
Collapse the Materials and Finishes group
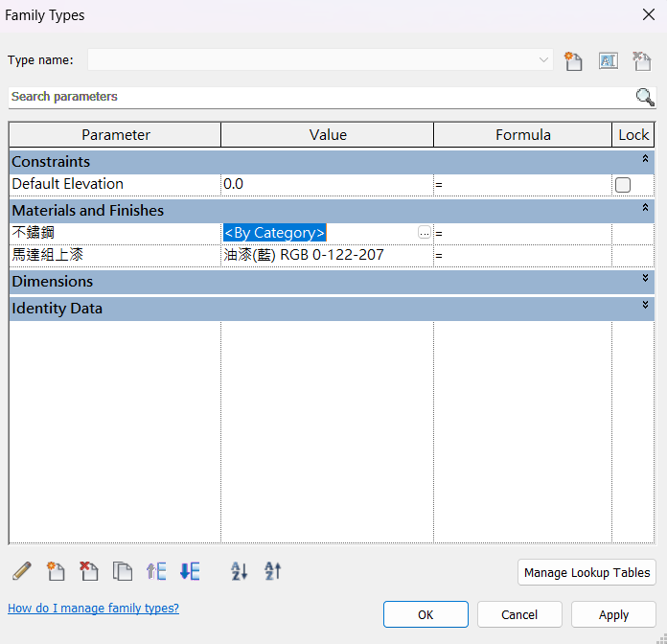click(x=645, y=208)
